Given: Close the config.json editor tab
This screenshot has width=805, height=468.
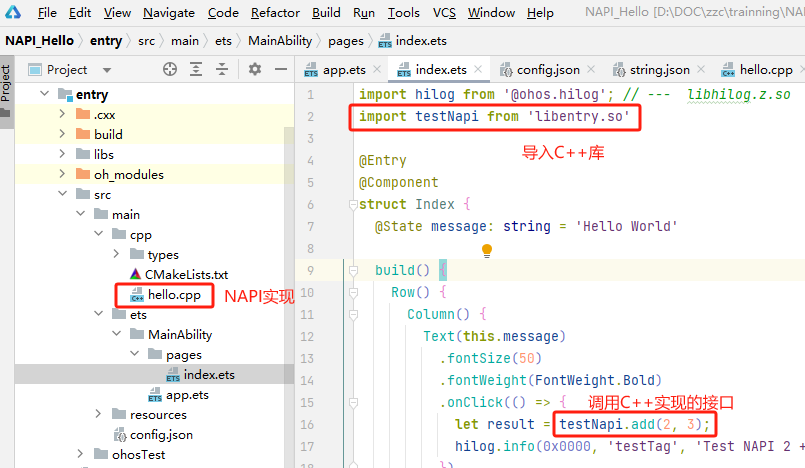Looking at the screenshot, I should [591, 69].
